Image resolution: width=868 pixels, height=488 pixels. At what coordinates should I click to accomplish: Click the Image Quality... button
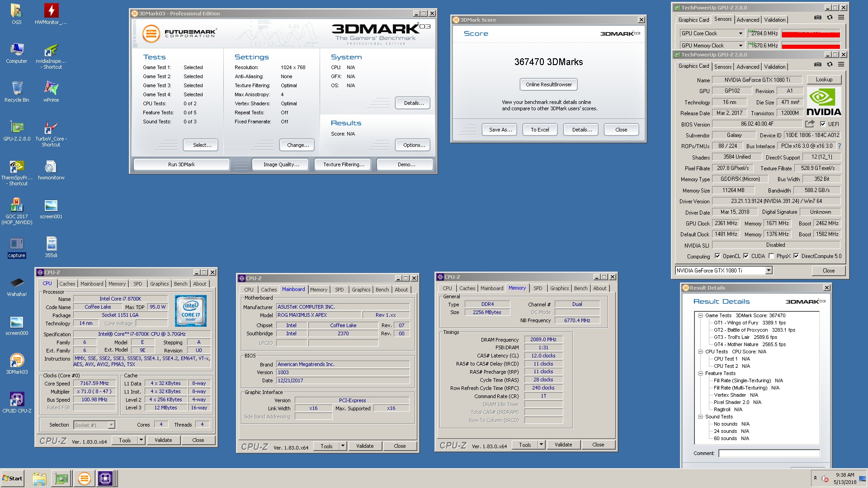pyautogui.click(x=281, y=164)
